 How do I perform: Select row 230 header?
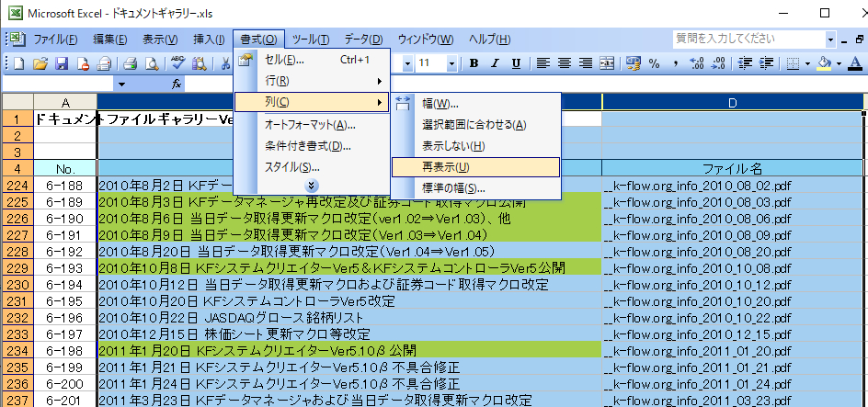17,285
